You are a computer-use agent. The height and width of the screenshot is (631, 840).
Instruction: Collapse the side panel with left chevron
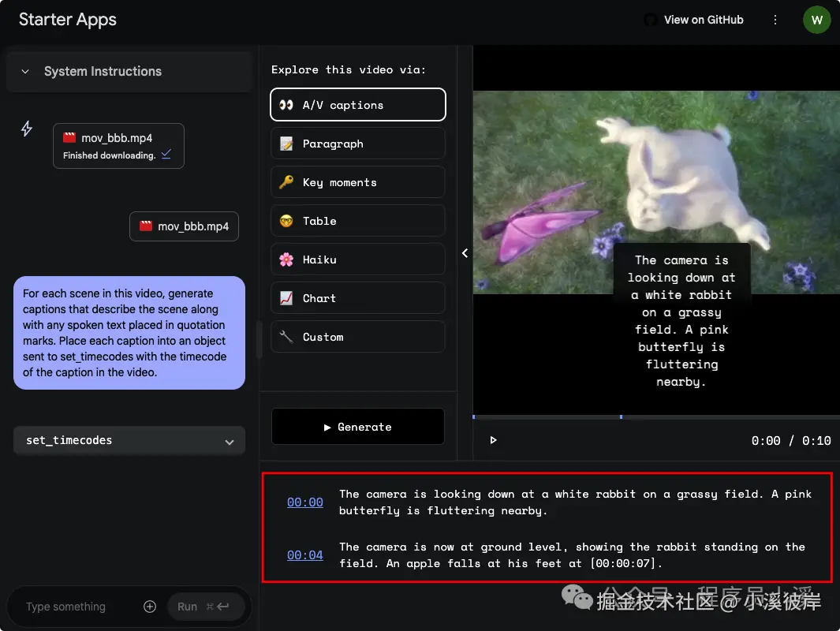465,253
